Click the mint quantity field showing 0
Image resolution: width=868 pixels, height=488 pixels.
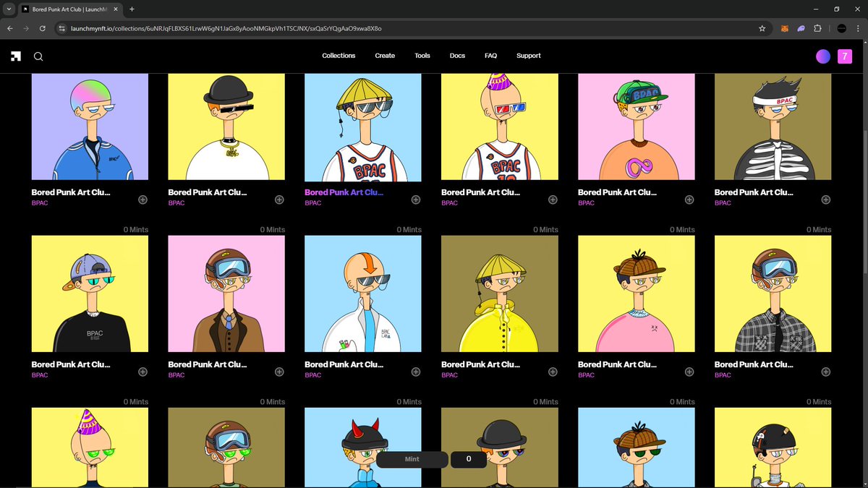[x=469, y=459]
